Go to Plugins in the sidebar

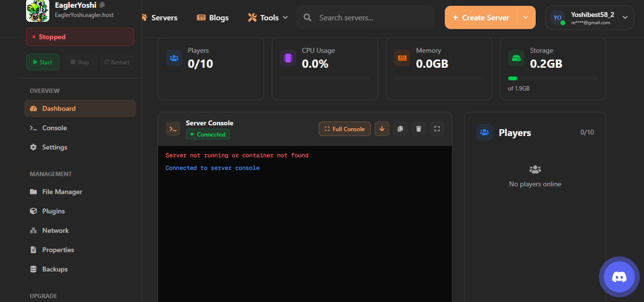53,211
